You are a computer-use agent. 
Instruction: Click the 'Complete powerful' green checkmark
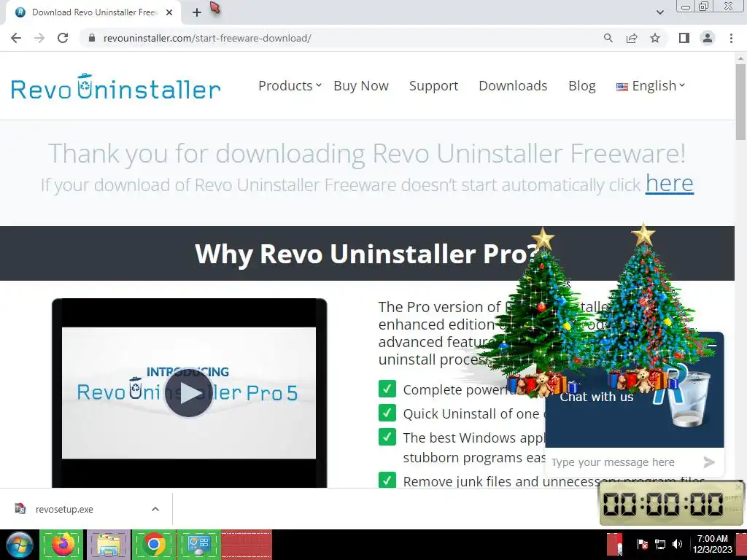point(387,389)
